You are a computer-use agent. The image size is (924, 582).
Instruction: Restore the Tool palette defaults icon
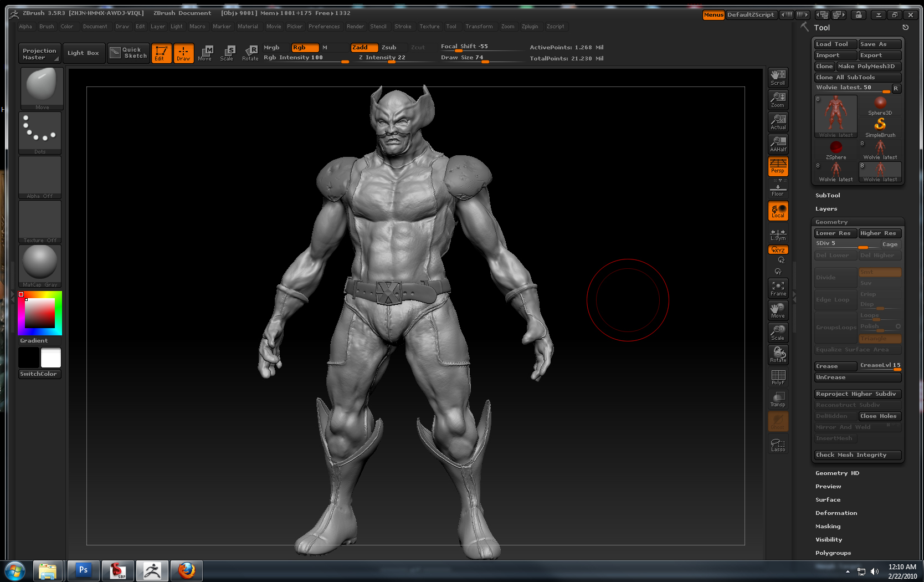906,27
